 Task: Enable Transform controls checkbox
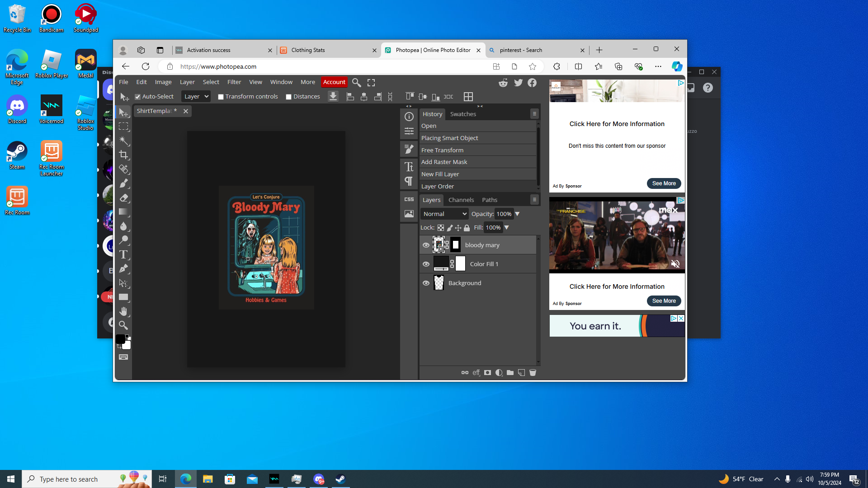coord(221,97)
